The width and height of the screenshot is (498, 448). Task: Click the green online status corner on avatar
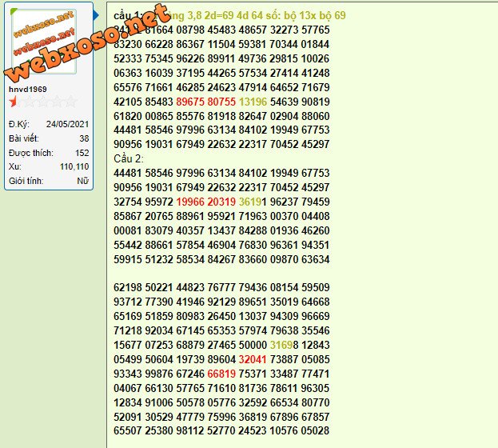point(13,11)
